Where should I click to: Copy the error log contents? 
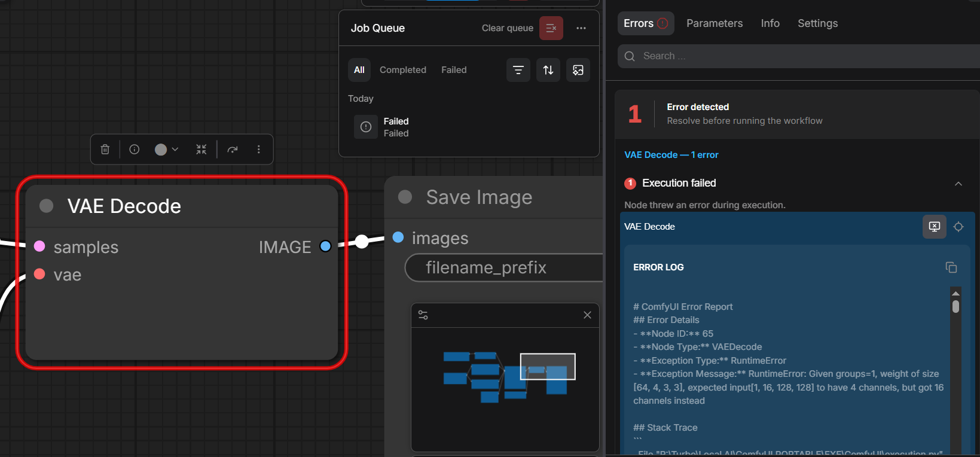(x=951, y=267)
